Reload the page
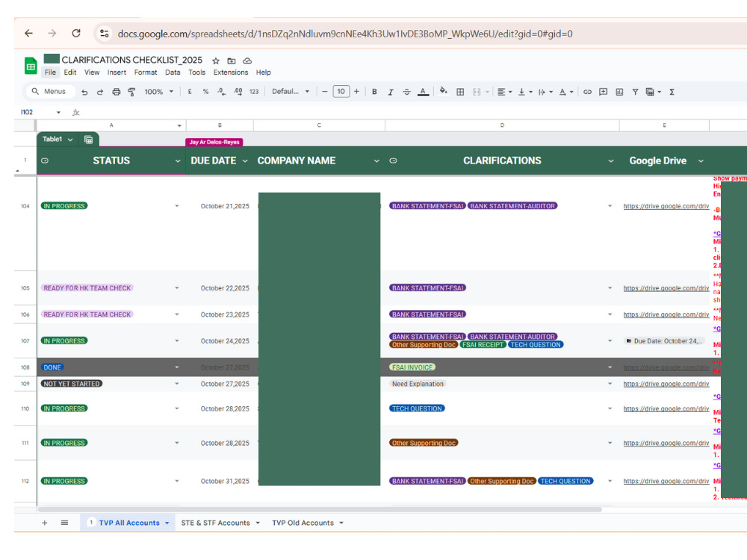747x560 pixels. (75, 34)
